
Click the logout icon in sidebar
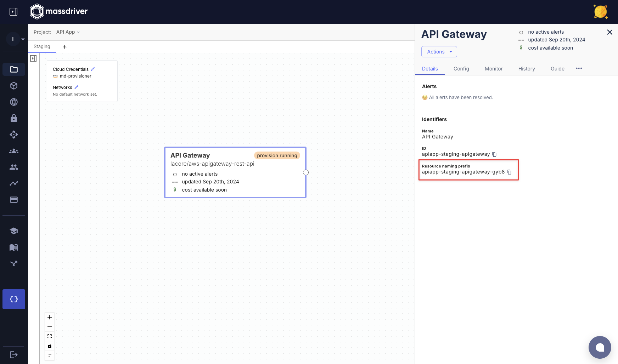(14, 355)
